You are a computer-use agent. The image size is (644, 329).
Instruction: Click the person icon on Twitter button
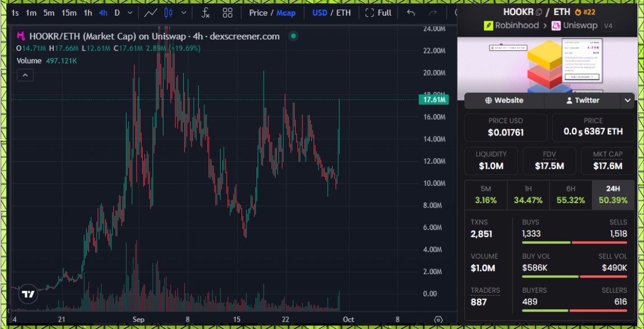570,101
